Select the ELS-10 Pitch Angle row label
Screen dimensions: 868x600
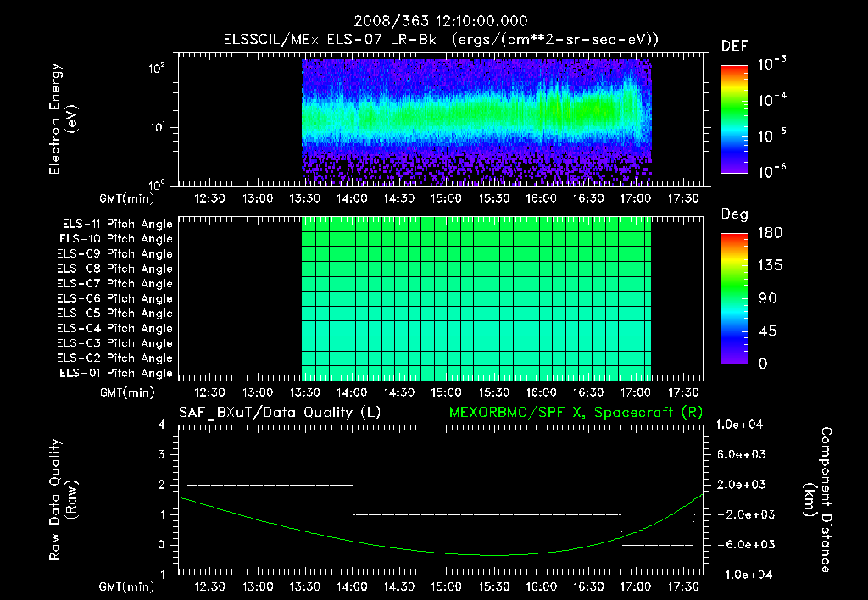pyautogui.click(x=116, y=239)
